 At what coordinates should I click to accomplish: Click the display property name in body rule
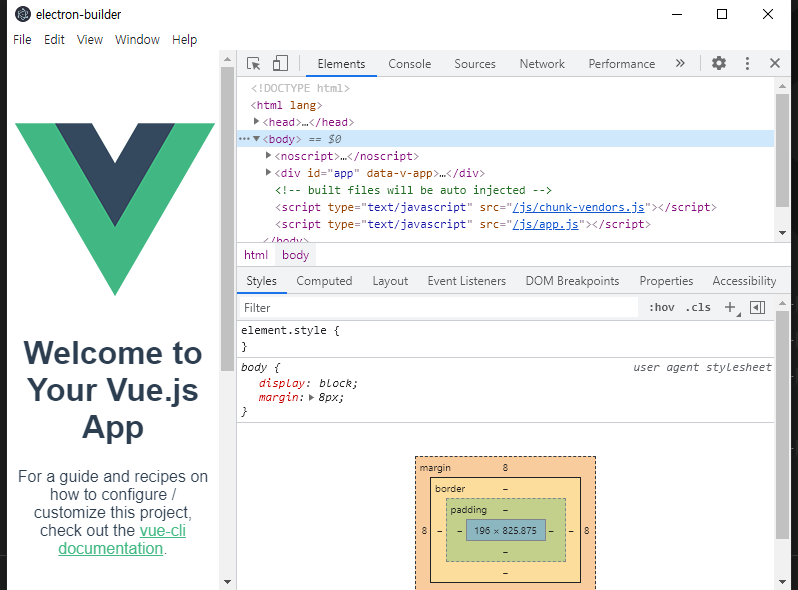[282, 383]
